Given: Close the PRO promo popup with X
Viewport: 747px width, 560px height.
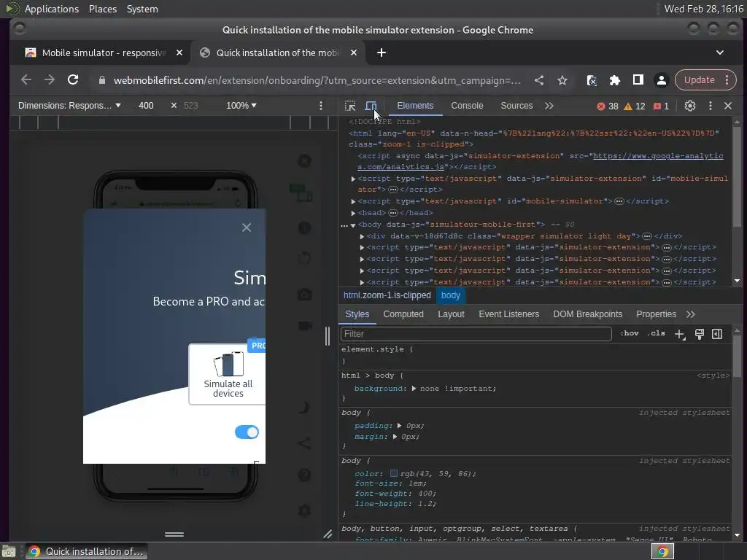Looking at the screenshot, I should 247,227.
